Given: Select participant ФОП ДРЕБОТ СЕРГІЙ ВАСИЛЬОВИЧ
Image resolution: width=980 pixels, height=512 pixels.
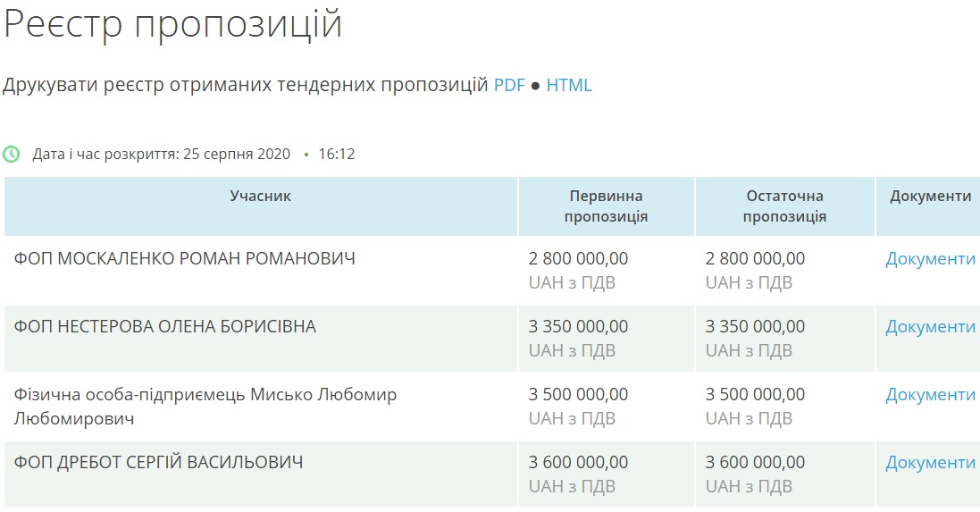Looking at the screenshot, I should (158, 463).
